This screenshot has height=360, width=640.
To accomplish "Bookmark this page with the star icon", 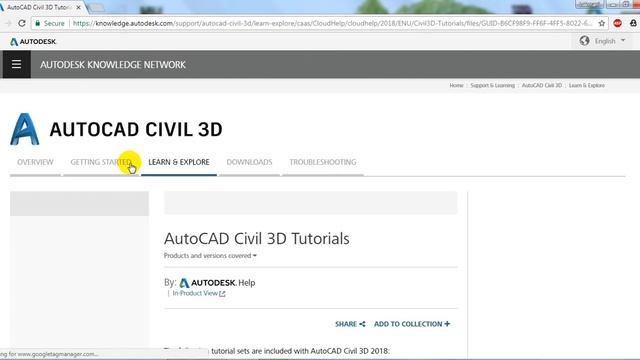I will point(602,24).
